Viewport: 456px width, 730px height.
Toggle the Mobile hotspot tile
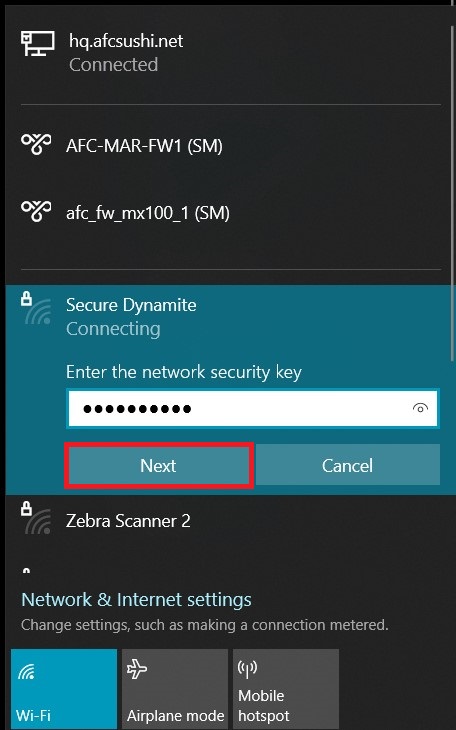(286, 689)
